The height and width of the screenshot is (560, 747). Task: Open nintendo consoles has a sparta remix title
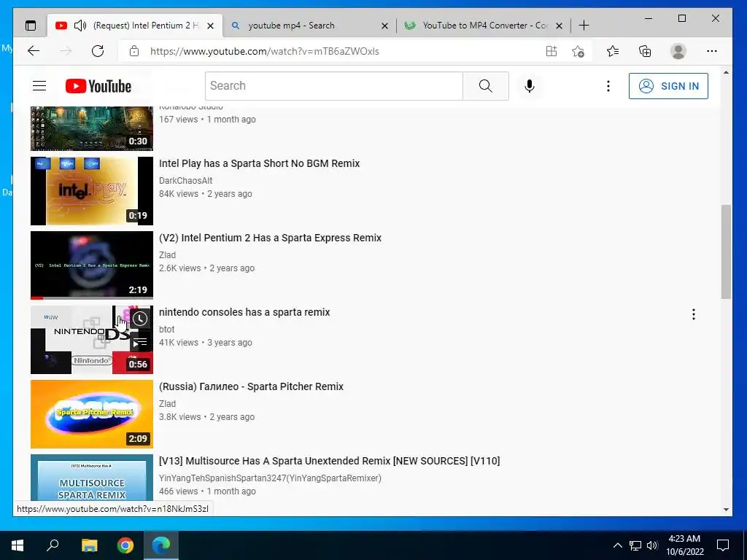[244, 312]
